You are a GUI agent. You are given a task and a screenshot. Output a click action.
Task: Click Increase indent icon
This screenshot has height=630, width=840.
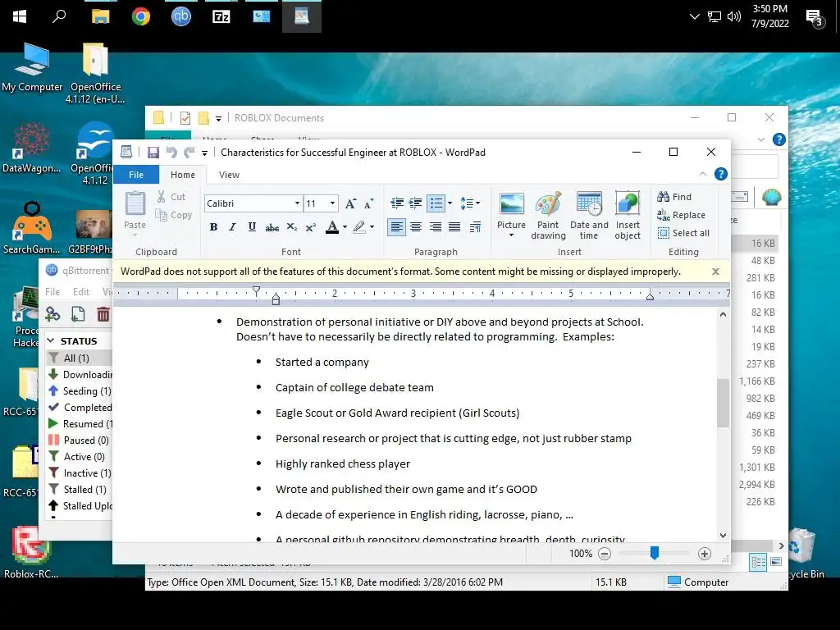point(415,203)
